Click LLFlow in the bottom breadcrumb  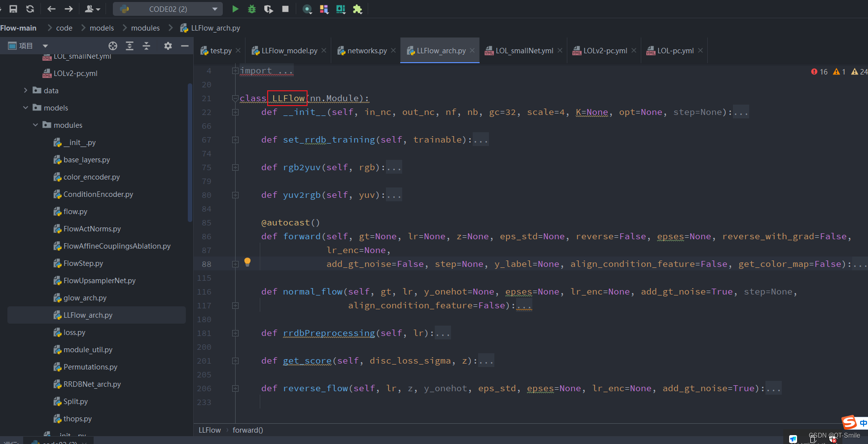pyautogui.click(x=209, y=430)
